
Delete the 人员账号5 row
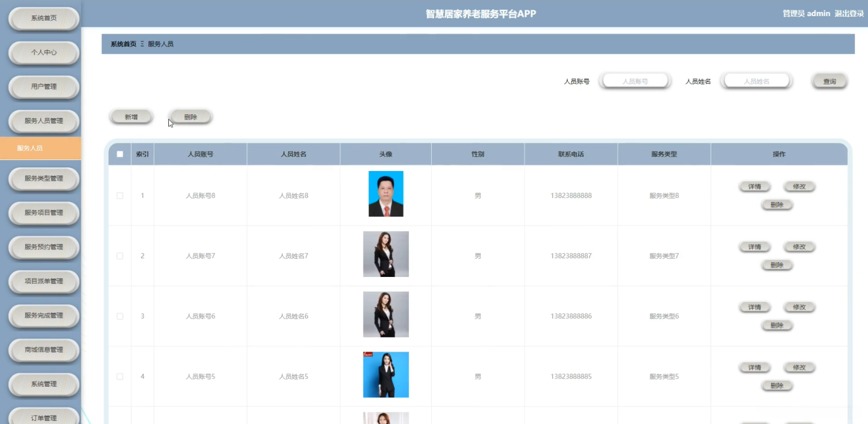[x=777, y=386]
